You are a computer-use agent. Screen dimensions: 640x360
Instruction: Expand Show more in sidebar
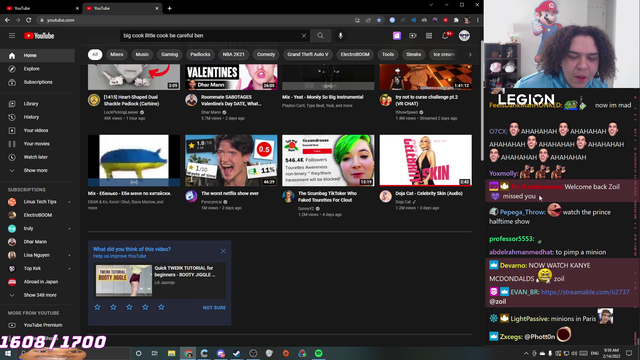pyautogui.click(x=37, y=171)
